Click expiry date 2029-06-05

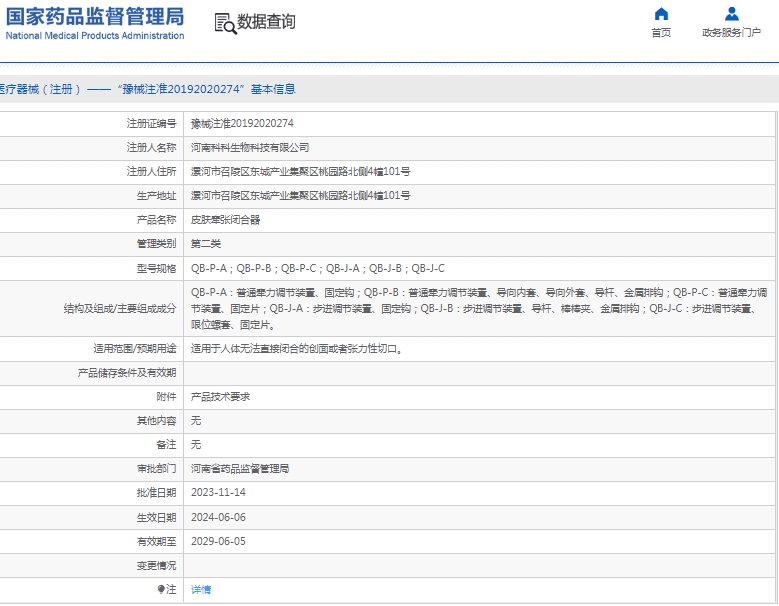[x=218, y=541]
